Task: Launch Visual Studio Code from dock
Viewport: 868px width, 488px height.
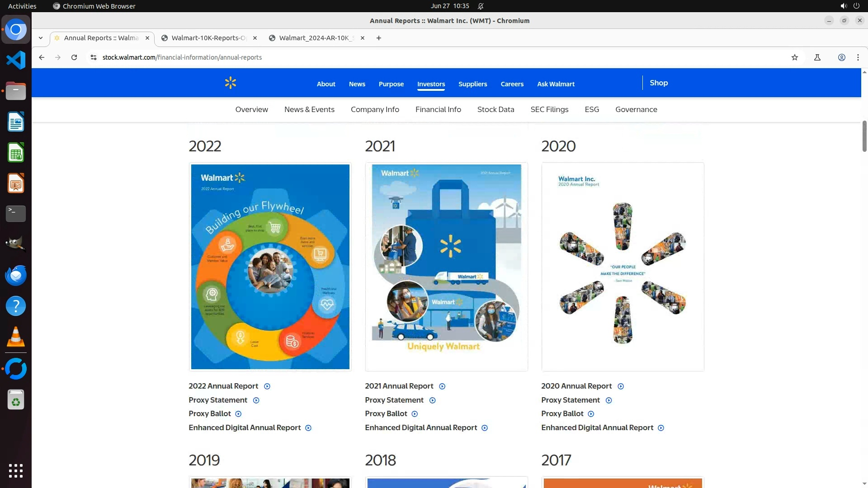Action: 16,60
